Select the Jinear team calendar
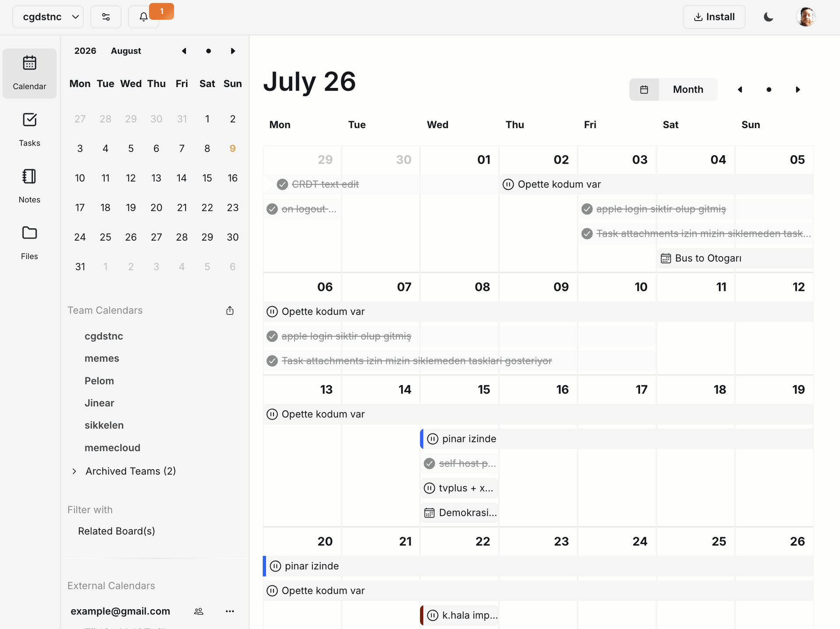840x629 pixels. [99, 403]
